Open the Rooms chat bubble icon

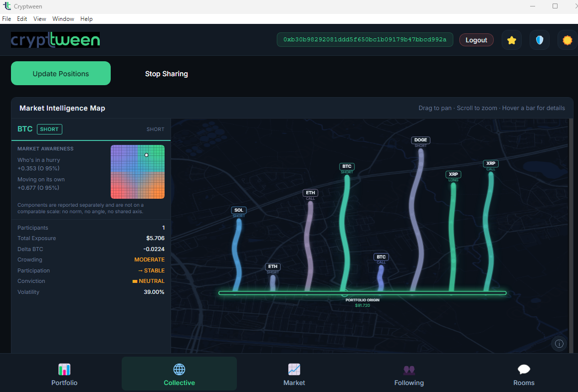(x=524, y=369)
